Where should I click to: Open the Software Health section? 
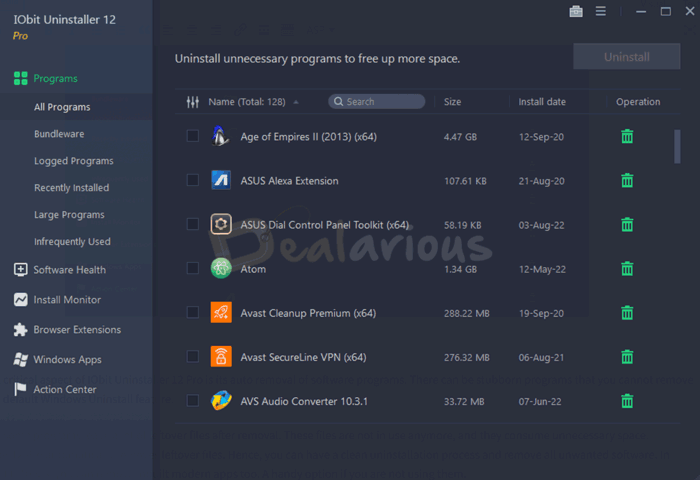(70, 270)
